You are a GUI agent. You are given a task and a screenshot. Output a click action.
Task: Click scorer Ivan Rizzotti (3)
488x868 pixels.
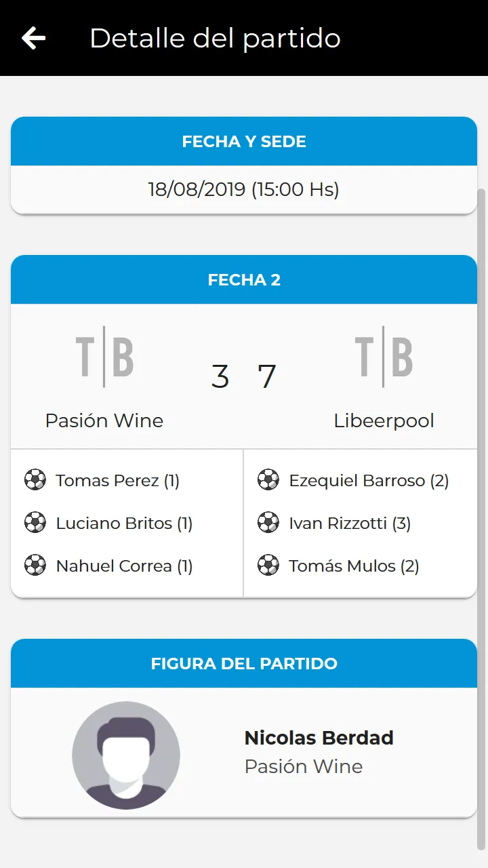[350, 523]
